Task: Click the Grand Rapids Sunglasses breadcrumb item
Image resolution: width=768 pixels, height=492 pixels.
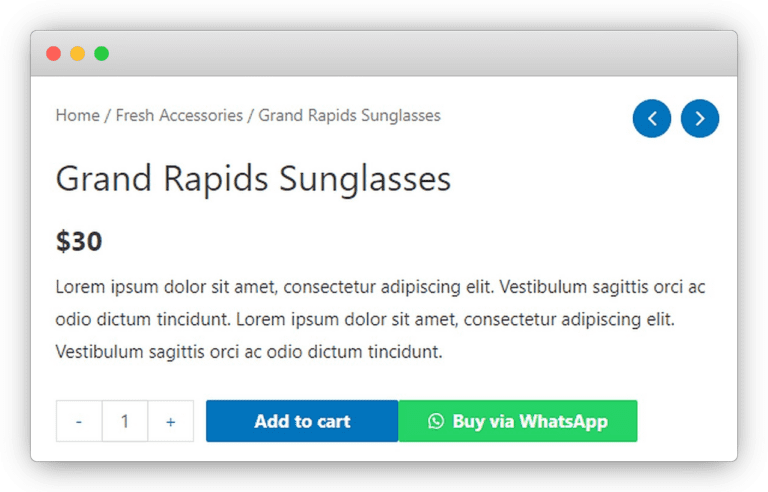Action: (349, 116)
